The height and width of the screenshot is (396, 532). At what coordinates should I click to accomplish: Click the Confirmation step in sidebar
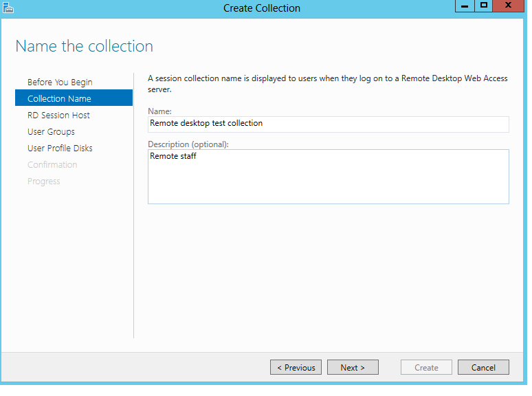pos(52,165)
